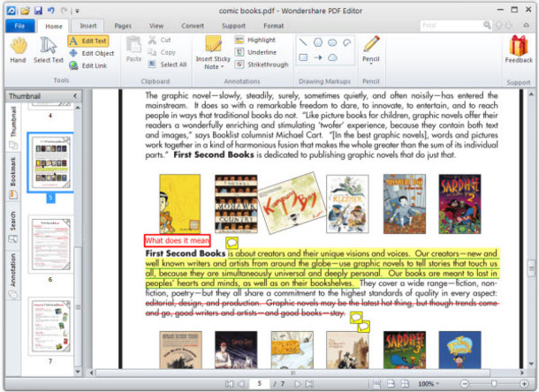The image size is (539, 392).
Task: Click Select All in Clipboard group
Action: coord(168,64)
